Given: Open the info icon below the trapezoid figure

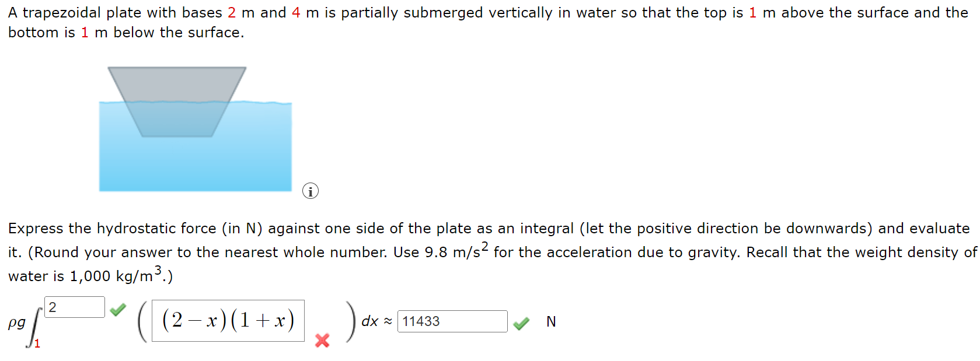Looking at the screenshot, I should coord(311,191).
